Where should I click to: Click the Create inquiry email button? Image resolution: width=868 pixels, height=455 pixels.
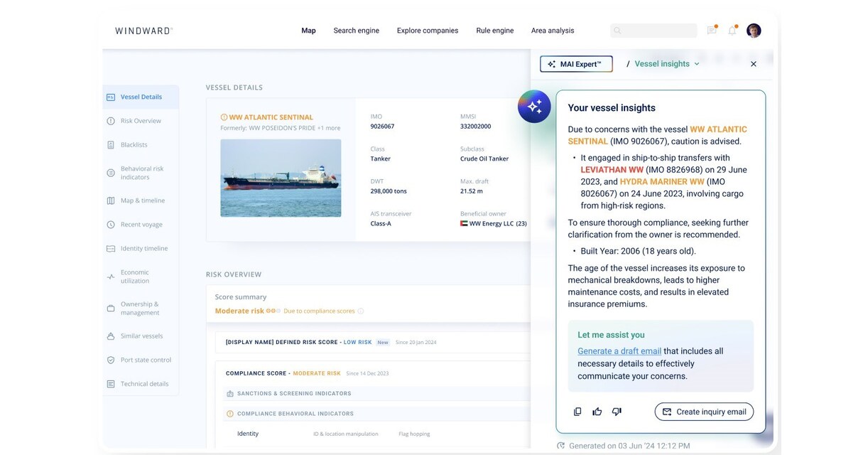coord(703,411)
